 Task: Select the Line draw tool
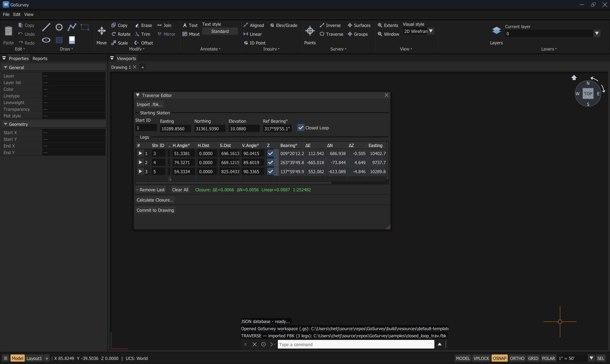click(46, 27)
